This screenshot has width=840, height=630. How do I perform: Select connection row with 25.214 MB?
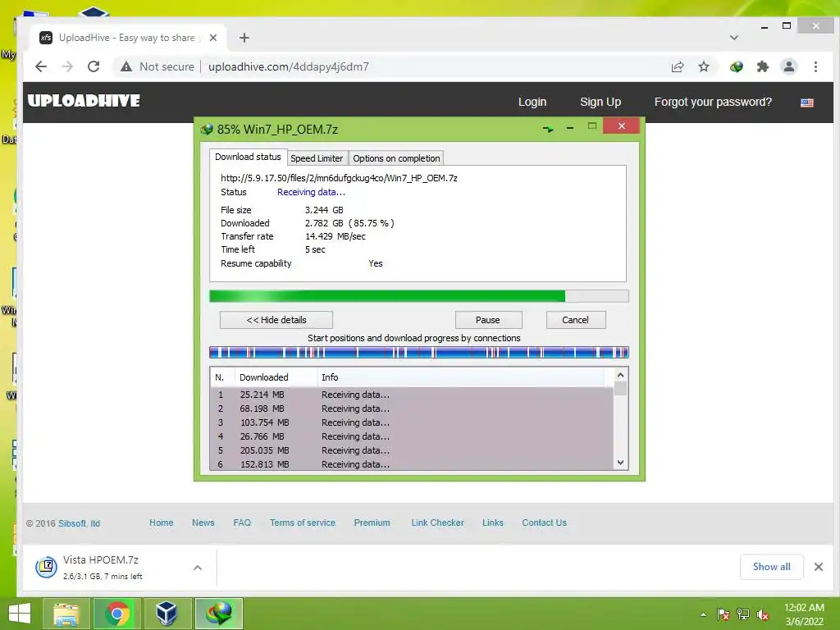[412, 395]
